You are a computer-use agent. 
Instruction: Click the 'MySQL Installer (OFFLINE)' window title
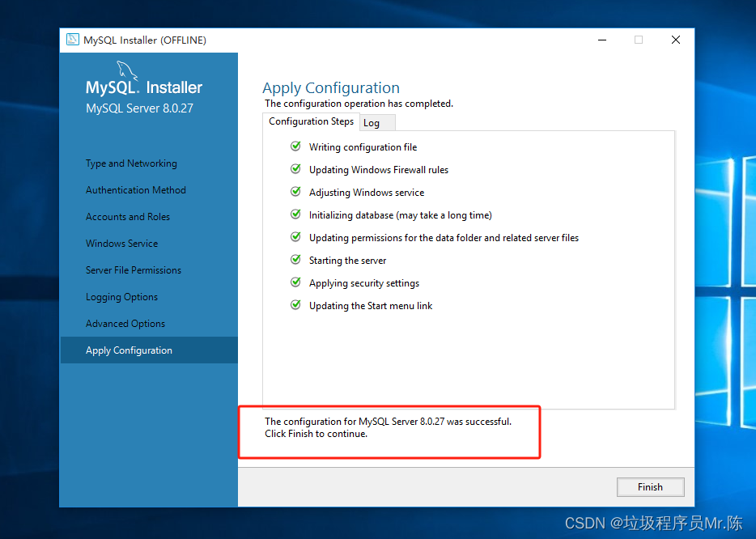click(145, 40)
